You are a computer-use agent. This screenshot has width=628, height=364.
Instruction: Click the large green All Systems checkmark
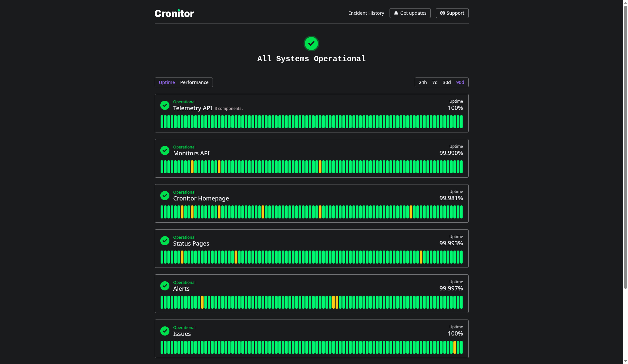[311, 43]
